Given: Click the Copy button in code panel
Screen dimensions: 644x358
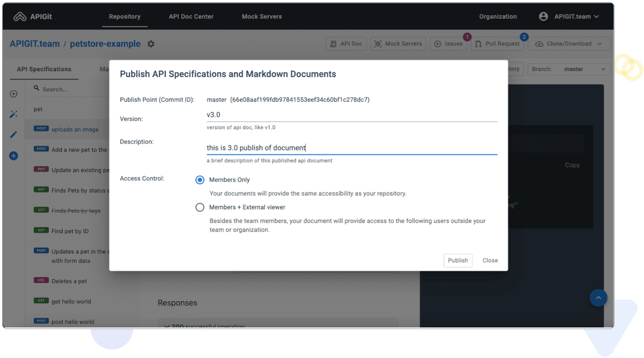Looking at the screenshot, I should 572,165.
